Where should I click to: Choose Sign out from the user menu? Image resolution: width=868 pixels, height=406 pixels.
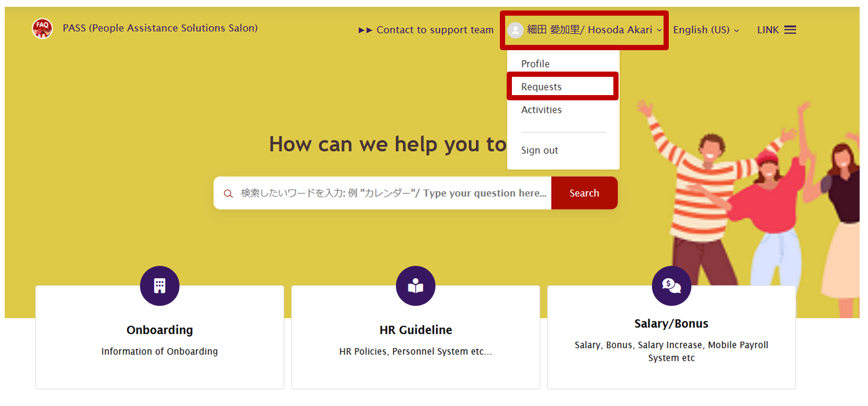tap(539, 150)
